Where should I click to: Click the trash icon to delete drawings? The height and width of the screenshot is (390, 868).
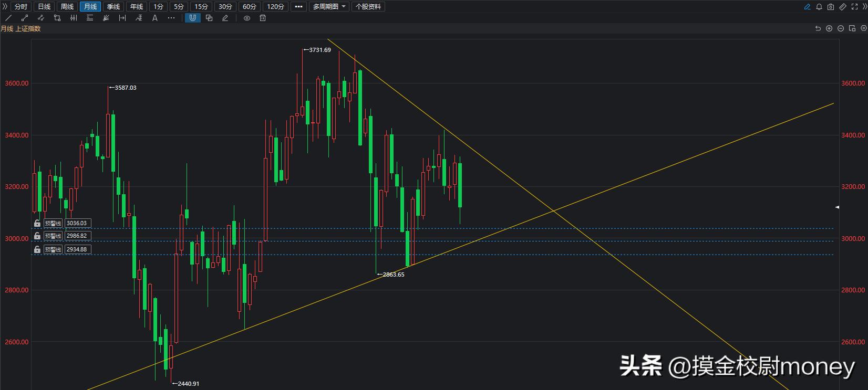(263, 18)
